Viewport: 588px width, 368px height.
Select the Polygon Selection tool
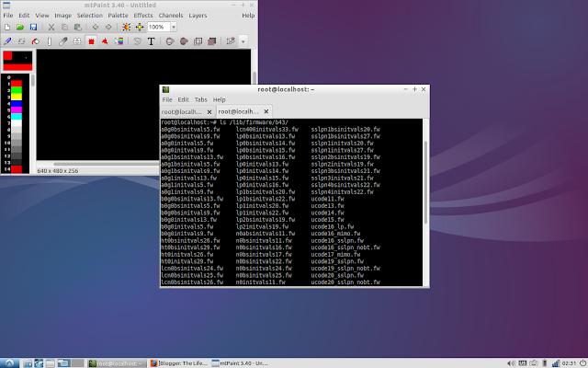(x=105, y=41)
